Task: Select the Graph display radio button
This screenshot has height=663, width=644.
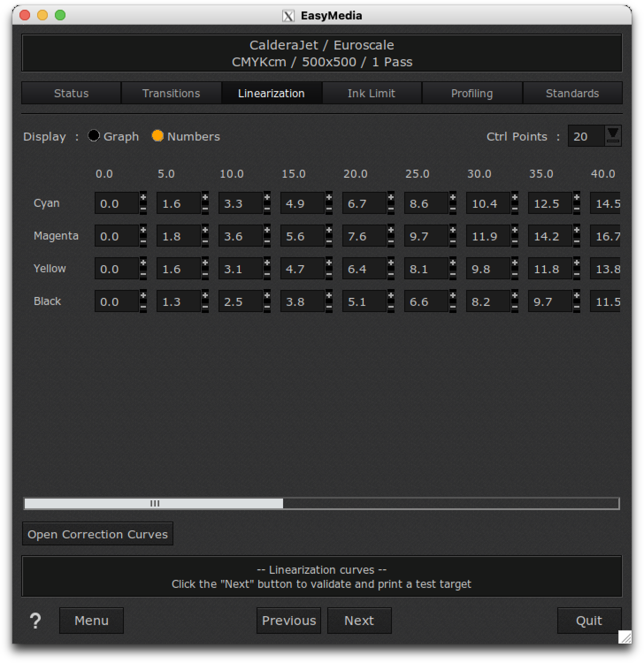Action: click(94, 136)
